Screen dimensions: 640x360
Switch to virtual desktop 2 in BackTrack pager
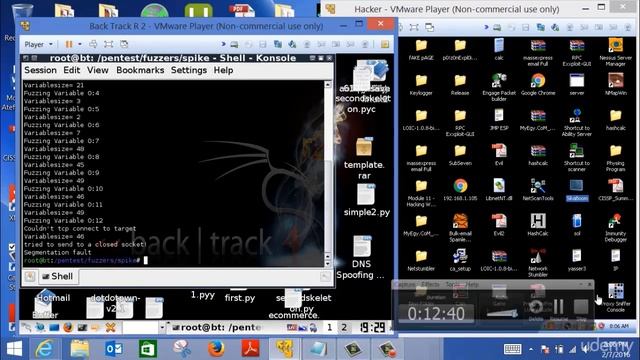[x=344, y=327]
